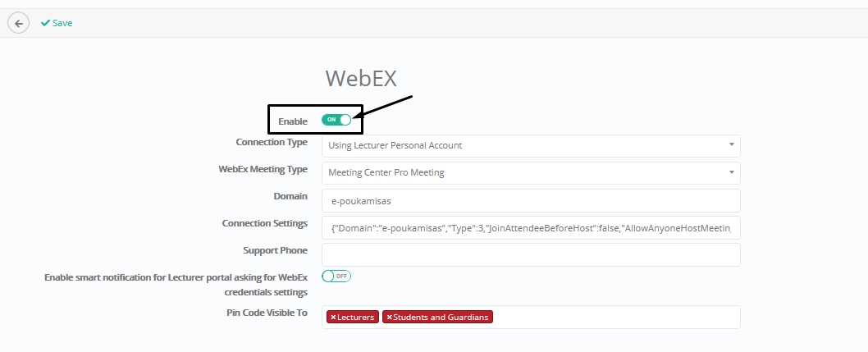Click the WebEx Meeting Type label
868x352 pixels.
263,169
